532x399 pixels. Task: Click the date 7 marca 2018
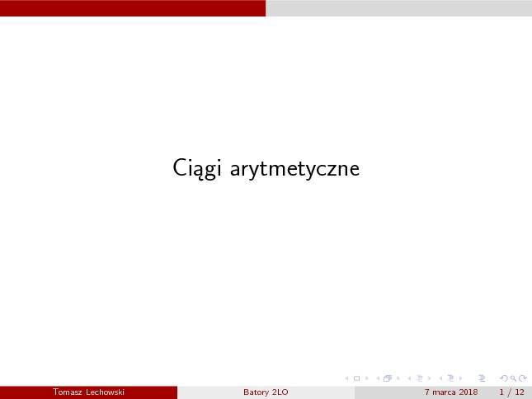(451, 392)
